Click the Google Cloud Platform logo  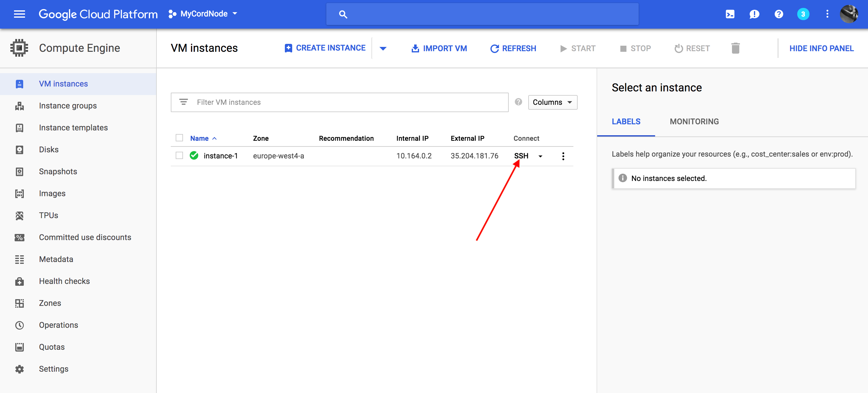click(x=98, y=14)
